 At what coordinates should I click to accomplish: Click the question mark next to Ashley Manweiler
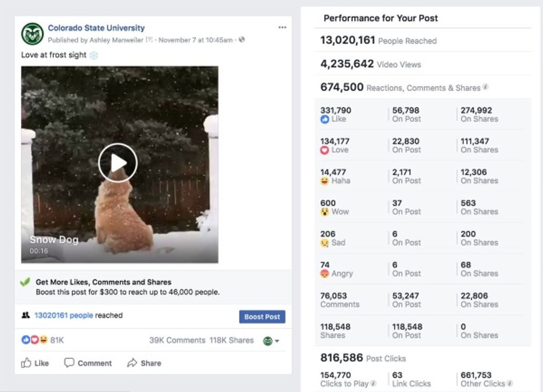point(149,40)
